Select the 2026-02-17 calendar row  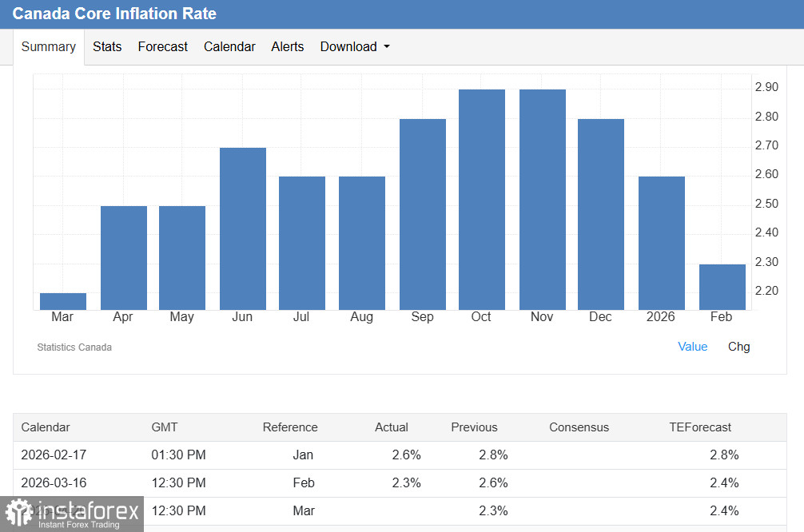[x=400, y=455]
